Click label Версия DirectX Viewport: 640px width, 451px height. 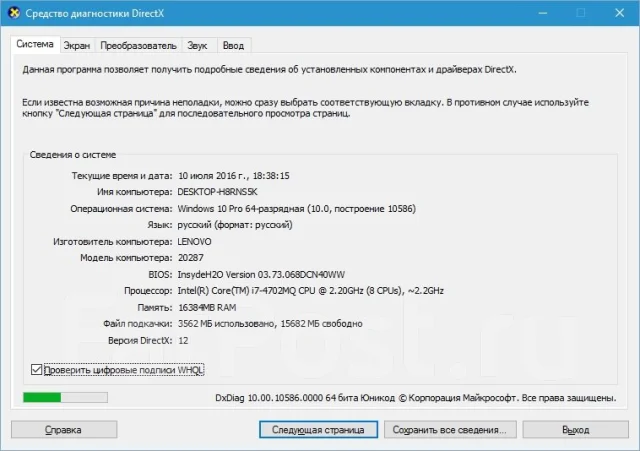click(140, 340)
